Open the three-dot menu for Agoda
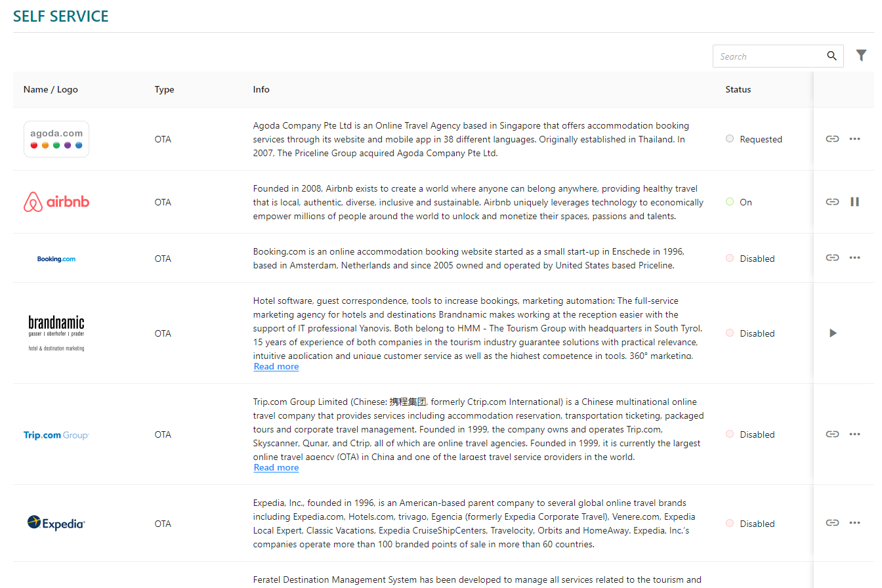882x588 pixels. (854, 139)
